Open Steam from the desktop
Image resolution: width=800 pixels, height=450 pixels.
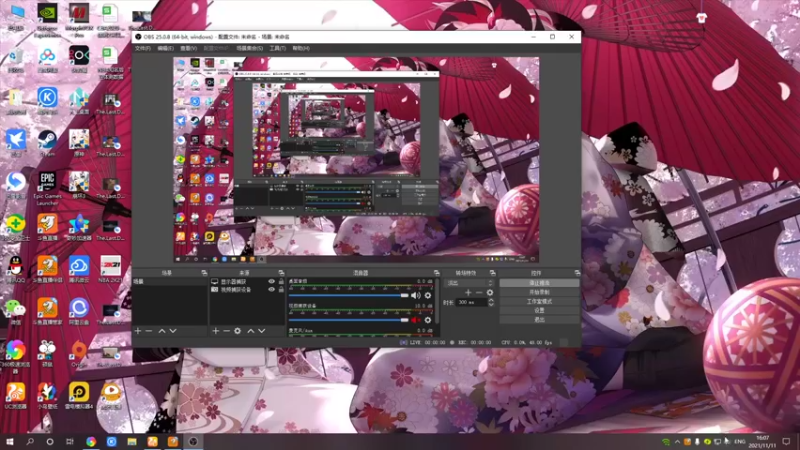coord(47,143)
